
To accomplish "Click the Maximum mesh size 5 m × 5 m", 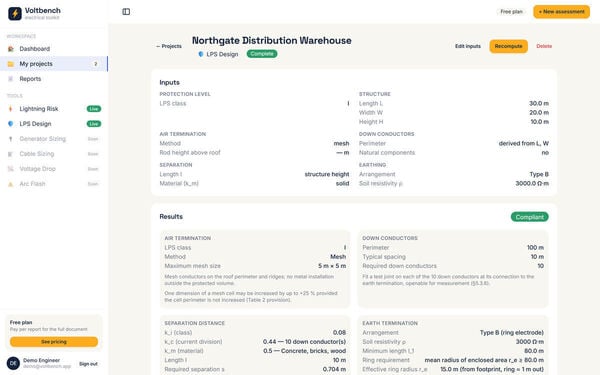I will point(332,266).
